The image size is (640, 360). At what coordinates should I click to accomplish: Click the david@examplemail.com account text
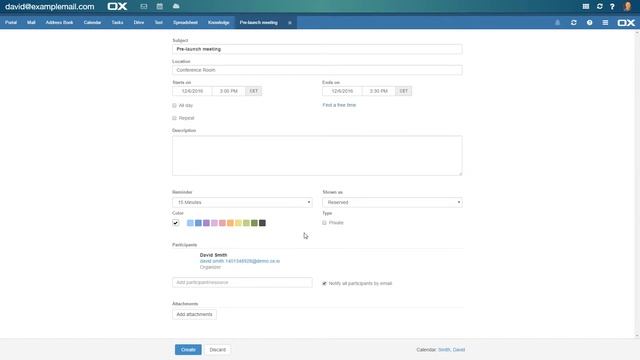[50, 7]
